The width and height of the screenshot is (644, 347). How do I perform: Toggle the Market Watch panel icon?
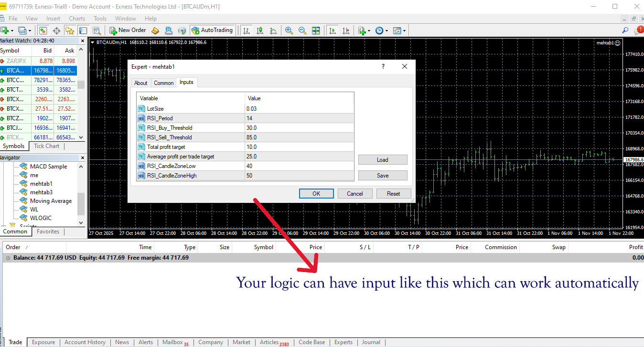tap(43, 30)
